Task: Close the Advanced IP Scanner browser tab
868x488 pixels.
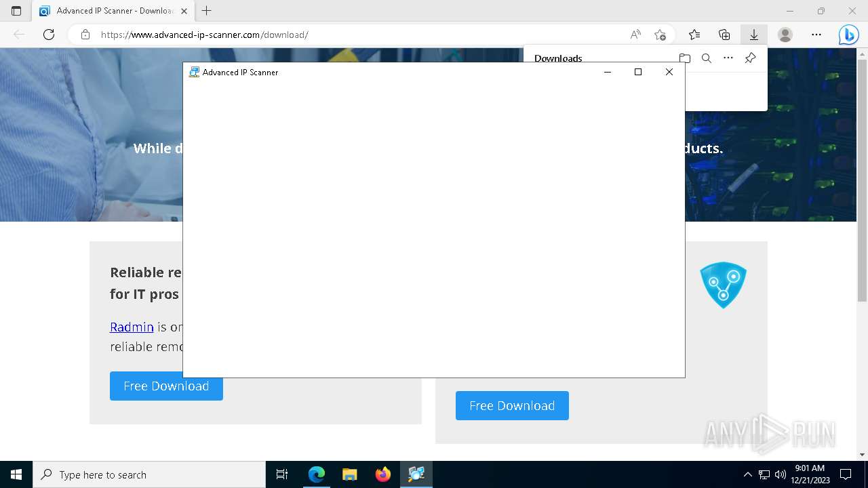Action: click(x=184, y=11)
